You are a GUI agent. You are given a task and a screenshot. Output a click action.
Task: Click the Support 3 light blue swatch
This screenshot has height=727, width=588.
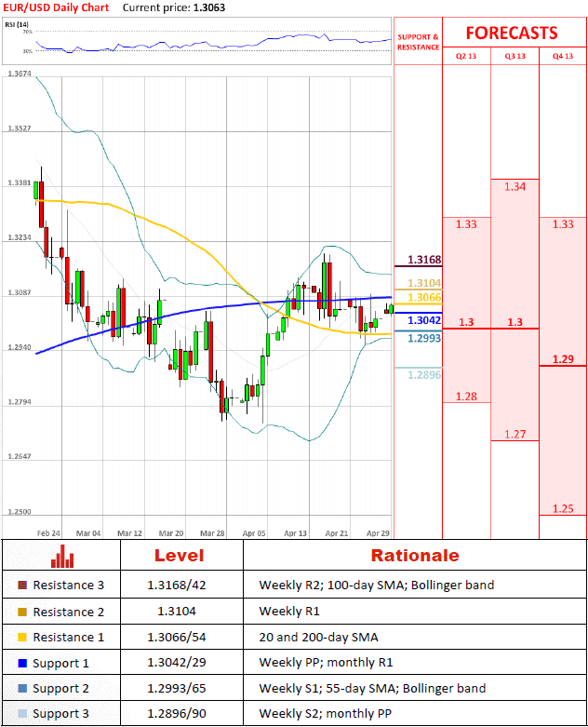[x=22, y=714]
